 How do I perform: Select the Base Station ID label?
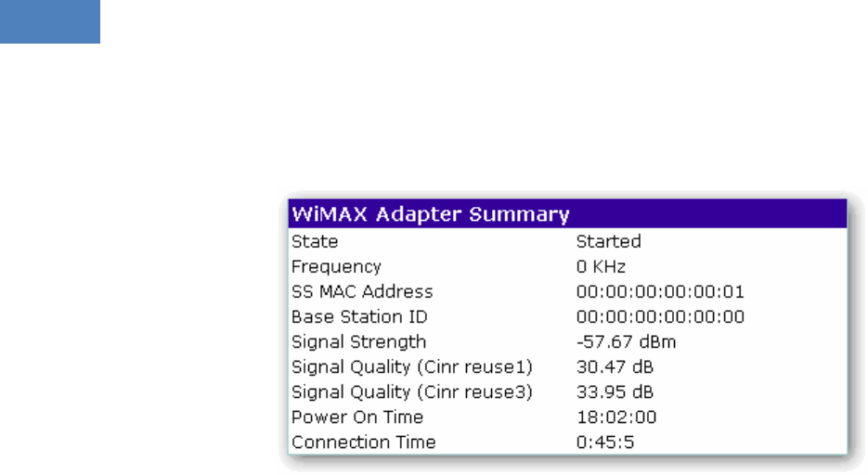click(359, 317)
